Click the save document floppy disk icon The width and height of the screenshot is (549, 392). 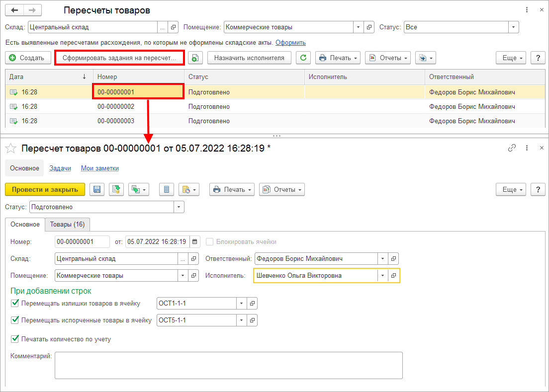click(97, 189)
